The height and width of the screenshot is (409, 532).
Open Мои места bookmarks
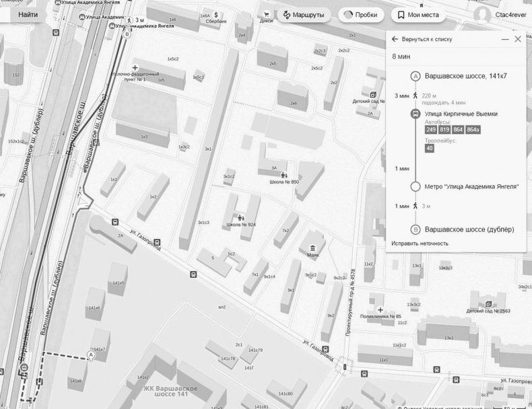click(x=417, y=14)
